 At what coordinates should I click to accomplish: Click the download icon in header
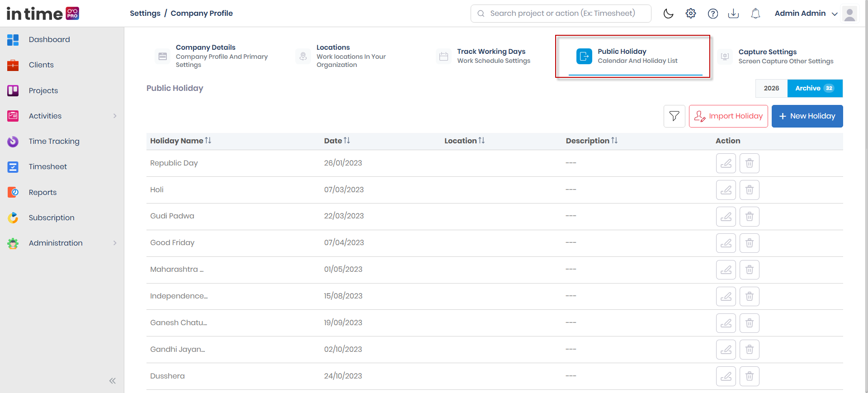pyautogui.click(x=734, y=14)
